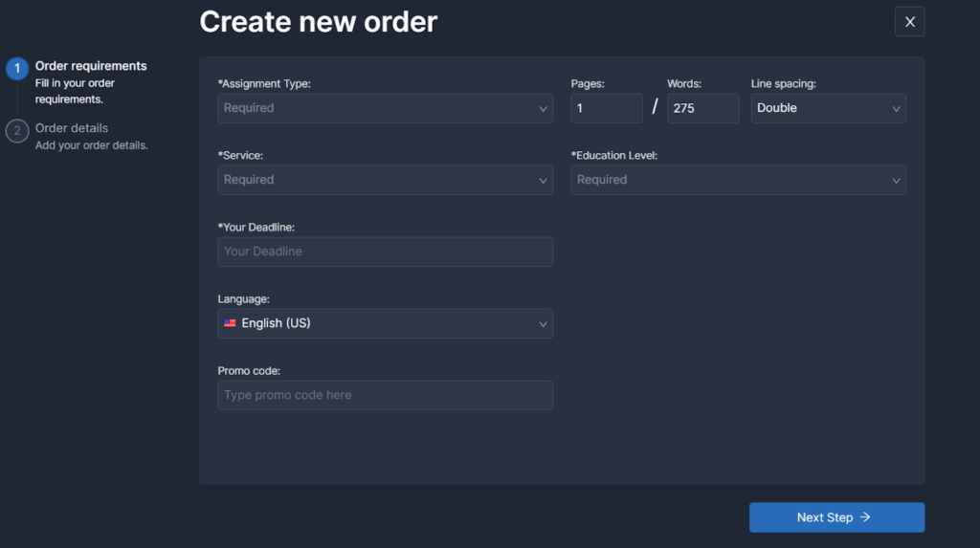Click the US flag icon in Language

pyautogui.click(x=230, y=323)
